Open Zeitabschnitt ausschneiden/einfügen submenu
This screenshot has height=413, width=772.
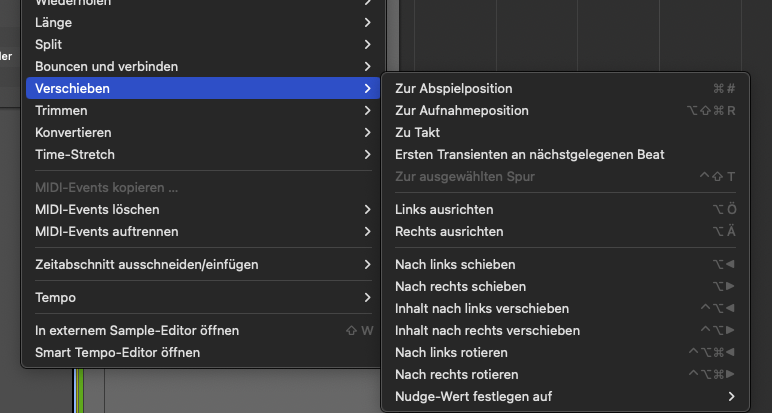(x=203, y=264)
